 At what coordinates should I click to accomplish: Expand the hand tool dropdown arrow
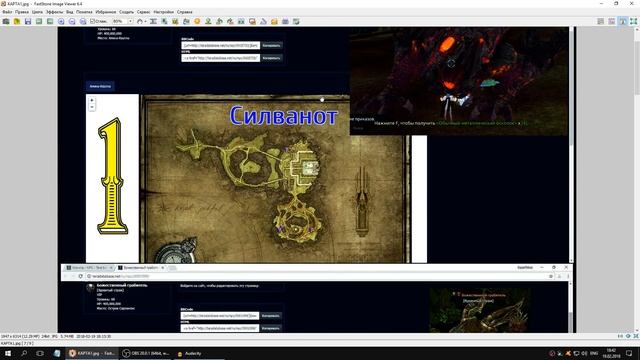point(145,21)
